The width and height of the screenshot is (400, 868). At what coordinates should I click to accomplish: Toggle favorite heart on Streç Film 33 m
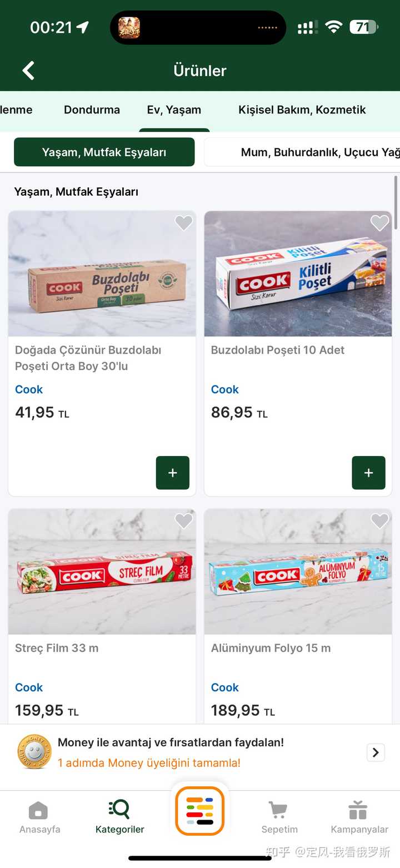[183, 521]
